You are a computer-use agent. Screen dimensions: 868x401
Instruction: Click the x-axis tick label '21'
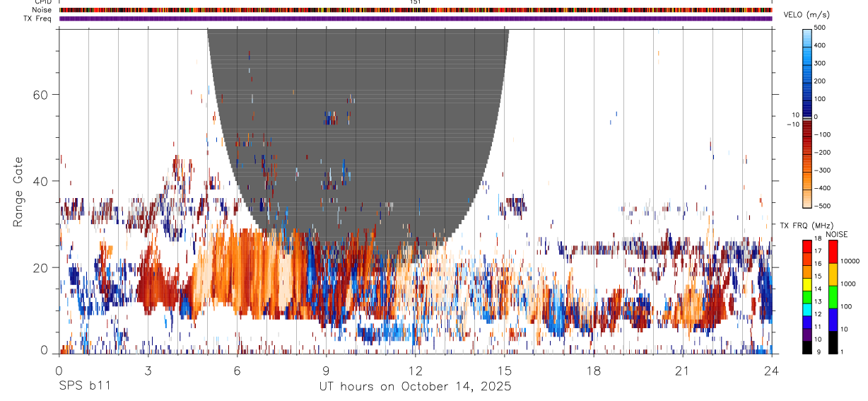(683, 371)
